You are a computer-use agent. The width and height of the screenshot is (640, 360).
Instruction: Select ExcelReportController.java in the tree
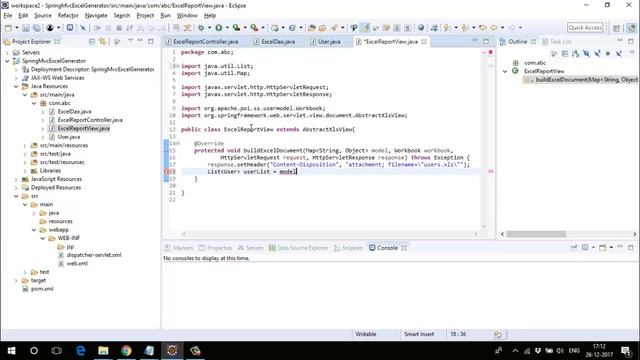coord(90,120)
